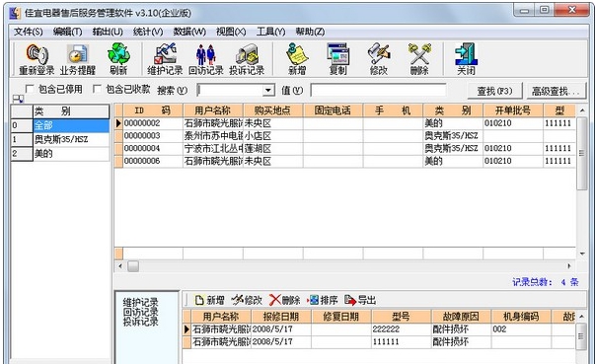Click 回访记录 in lower left list

coord(141,312)
